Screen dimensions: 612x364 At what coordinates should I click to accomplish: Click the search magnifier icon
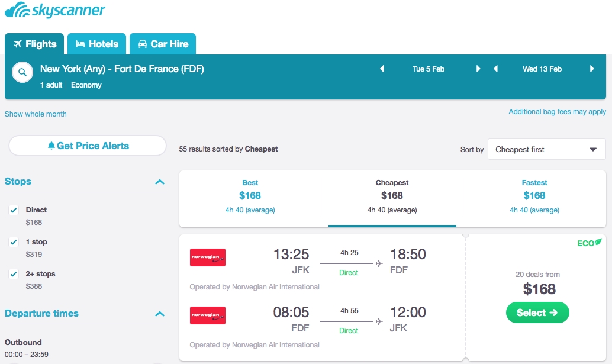(x=22, y=73)
